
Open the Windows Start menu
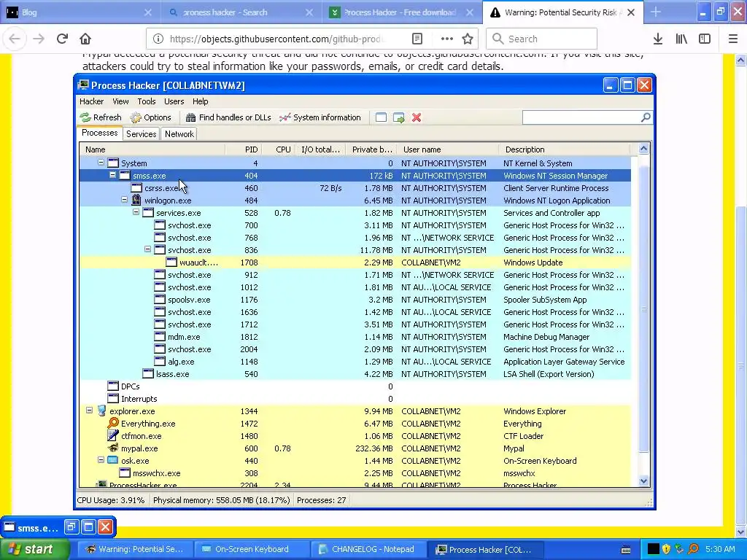click(35, 549)
